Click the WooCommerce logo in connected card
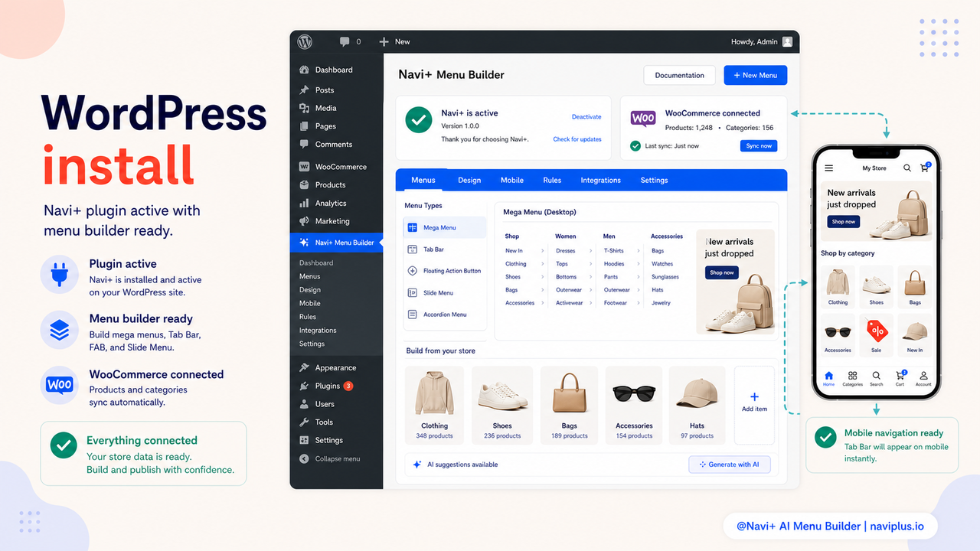This screenshot has width=980, height=551. [643, 119]
